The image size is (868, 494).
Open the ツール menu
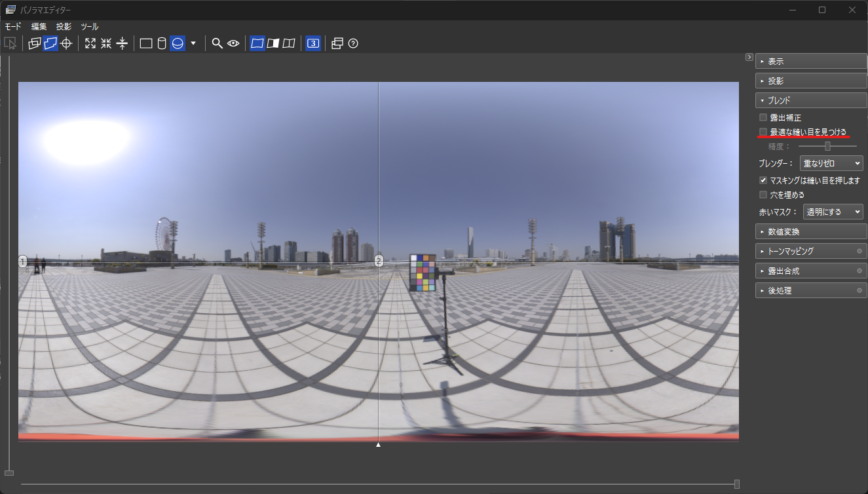pos(89,26)
